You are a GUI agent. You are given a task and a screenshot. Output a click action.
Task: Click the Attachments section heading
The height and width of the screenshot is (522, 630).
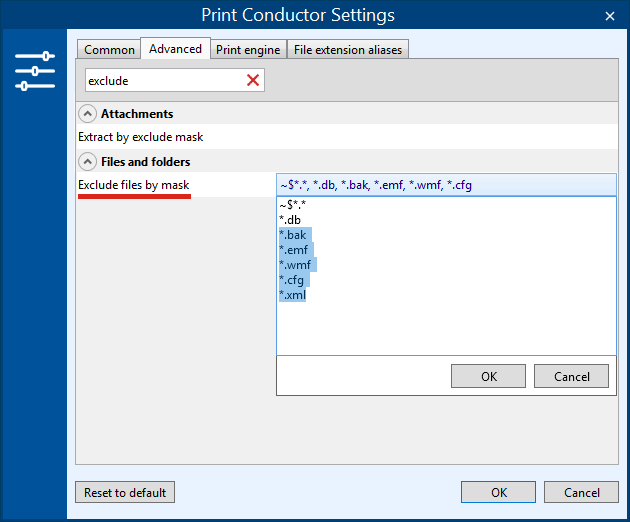(x=137, y=114)
